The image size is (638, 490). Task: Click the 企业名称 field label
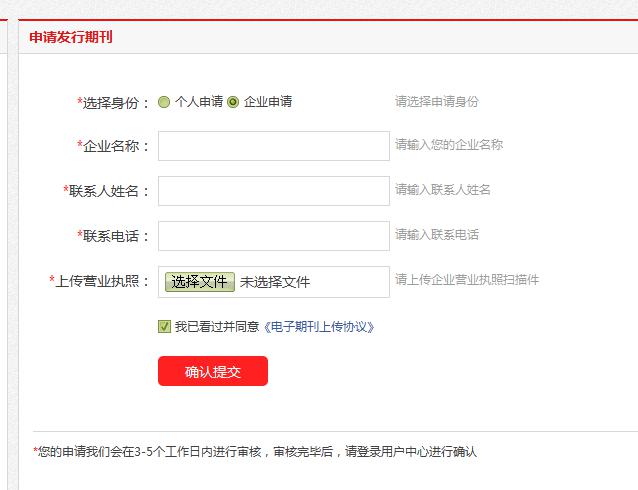tap(115, 146)
